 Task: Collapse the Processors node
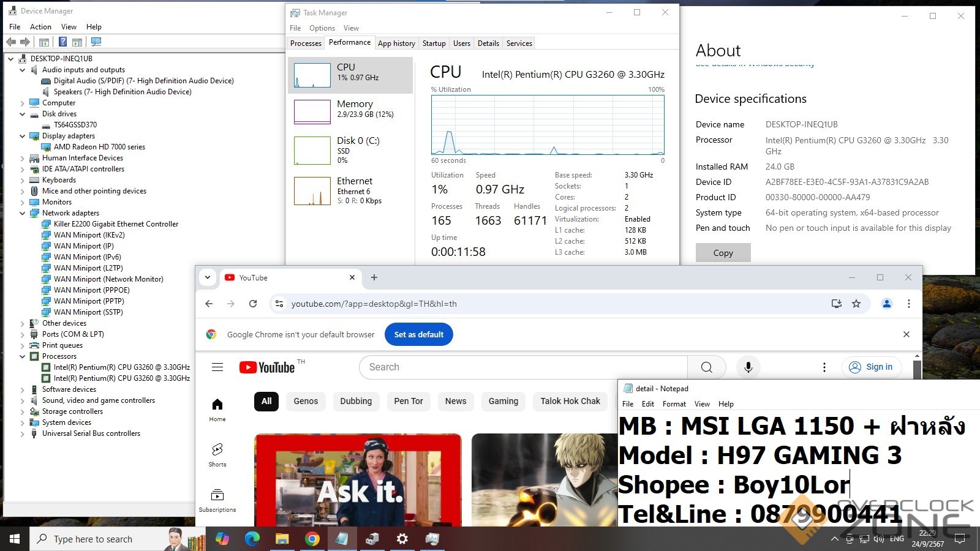(23, 356)
